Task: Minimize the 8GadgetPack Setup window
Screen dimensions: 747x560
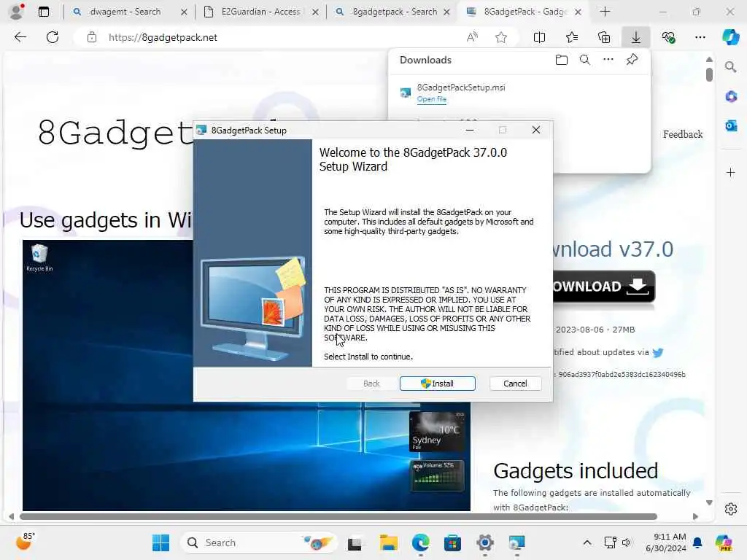Action: 470,130
